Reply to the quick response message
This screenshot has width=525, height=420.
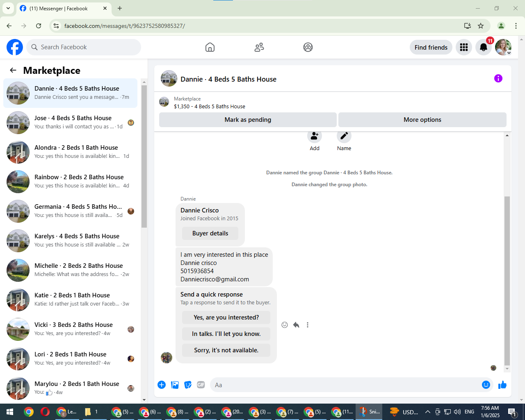[x=296, y=325]
